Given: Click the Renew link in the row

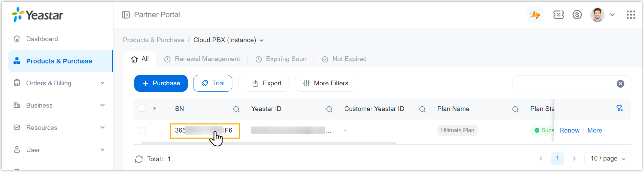Looking at the screenshot, I should (x=569, y=131).
